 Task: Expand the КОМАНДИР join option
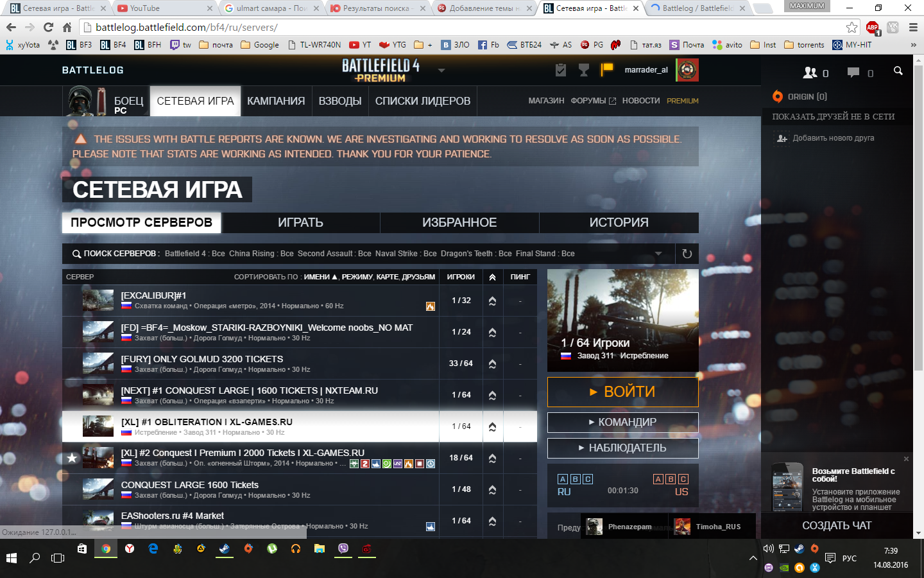[622, 422]
